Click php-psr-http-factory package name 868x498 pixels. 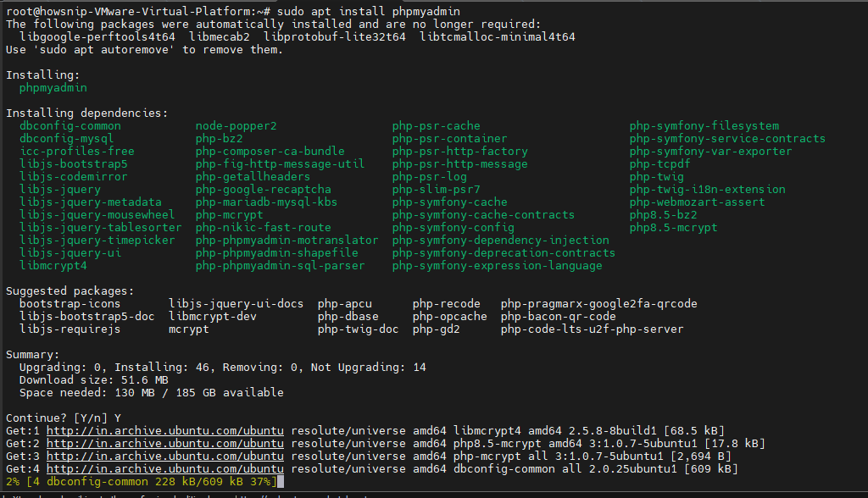460,152
